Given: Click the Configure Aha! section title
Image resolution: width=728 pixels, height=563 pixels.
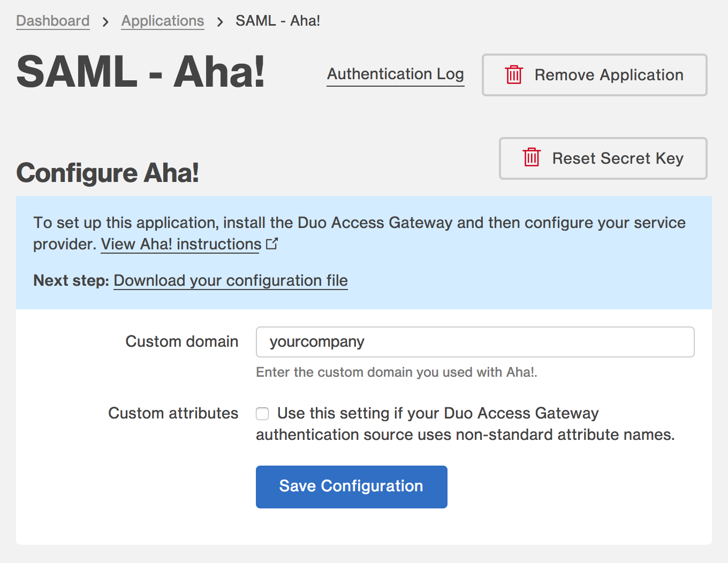Looking at the screenshot, I should [107, 173].
